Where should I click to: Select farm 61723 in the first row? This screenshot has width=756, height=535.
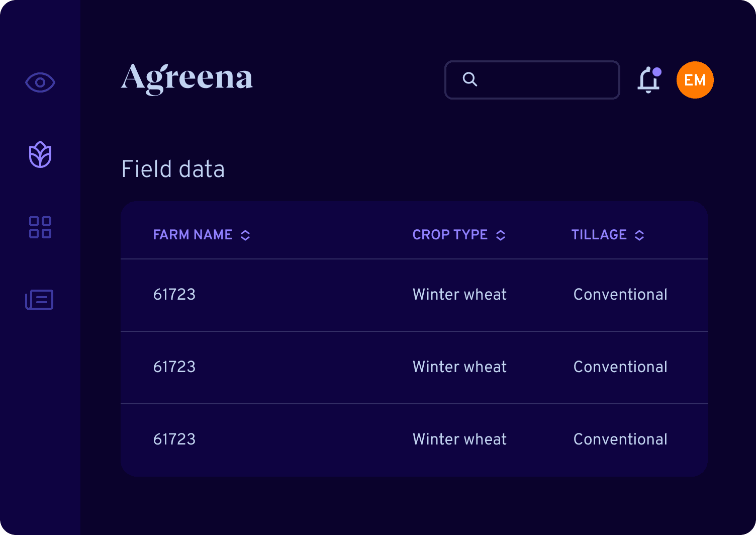(x=174, y=295)
